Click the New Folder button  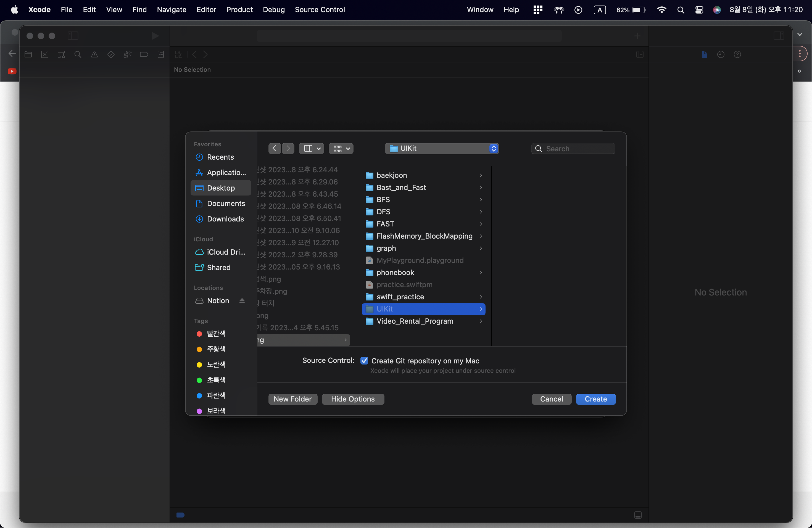click(x=292, y=399)
